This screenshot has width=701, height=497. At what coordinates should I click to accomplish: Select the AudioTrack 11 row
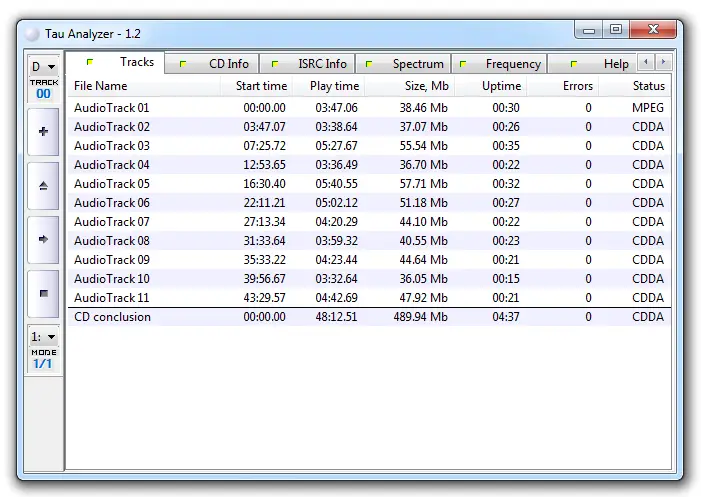point(369,298)
